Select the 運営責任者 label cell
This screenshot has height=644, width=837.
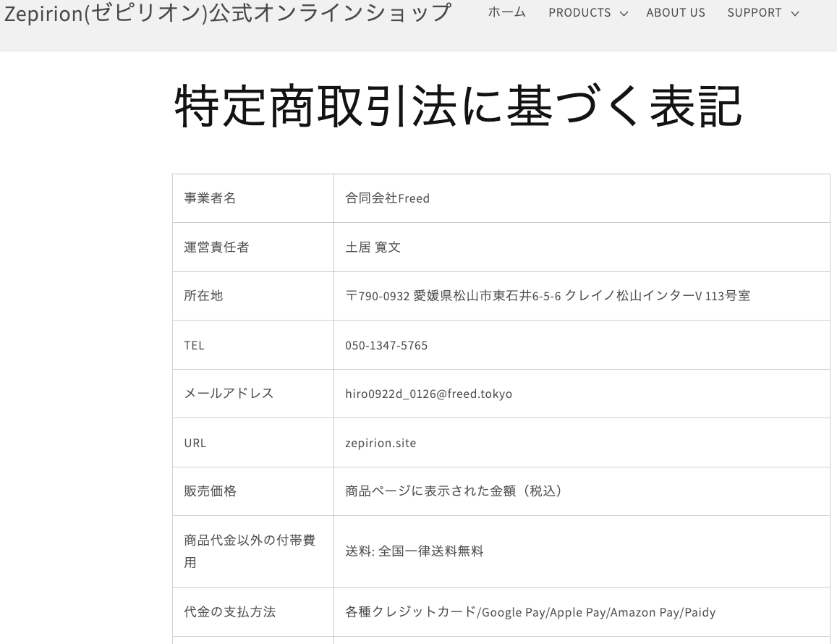pos(216,247)
